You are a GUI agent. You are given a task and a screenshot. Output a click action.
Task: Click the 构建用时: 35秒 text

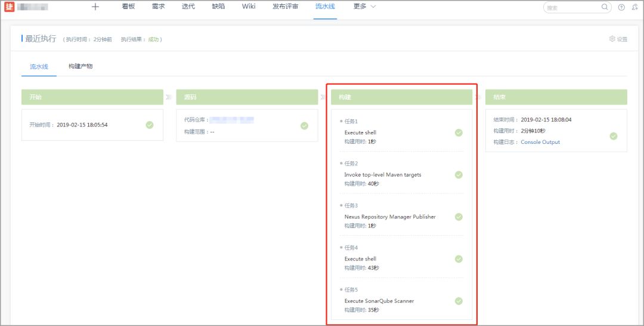click(361, 310)
